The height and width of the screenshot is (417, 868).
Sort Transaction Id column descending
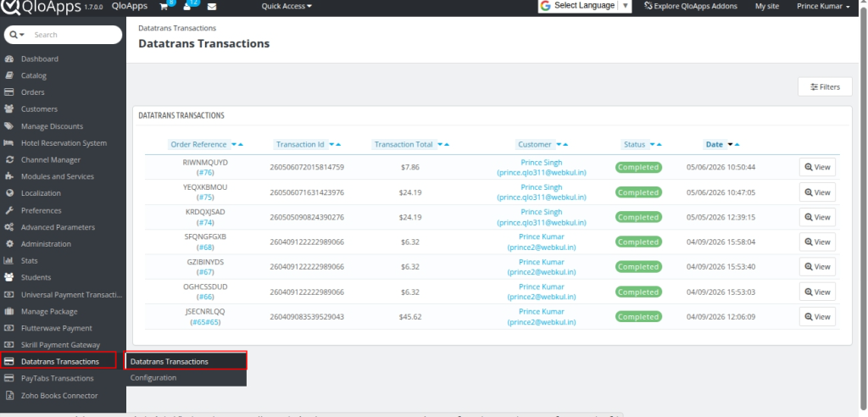click(331, 145)
